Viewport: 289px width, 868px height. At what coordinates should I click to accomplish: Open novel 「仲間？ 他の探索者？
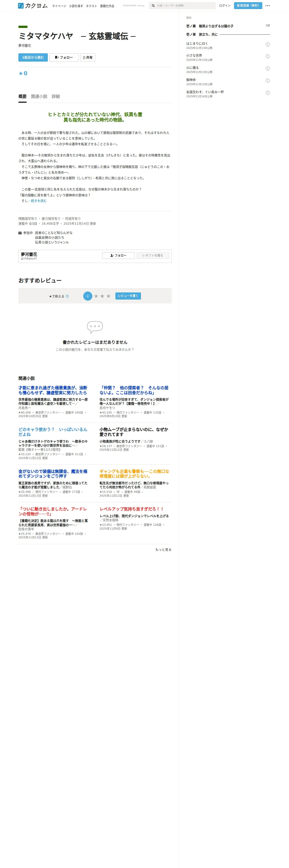click(x=134, y=391)
